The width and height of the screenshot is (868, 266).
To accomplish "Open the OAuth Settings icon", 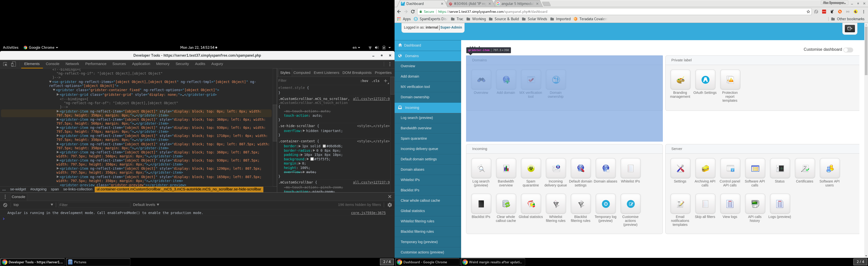I will 705,80.
